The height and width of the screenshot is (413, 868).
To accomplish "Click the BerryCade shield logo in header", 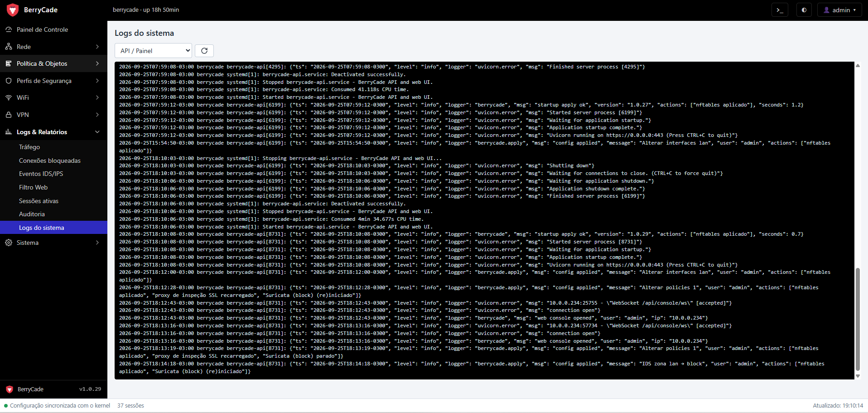I will [x=13, y=10].
